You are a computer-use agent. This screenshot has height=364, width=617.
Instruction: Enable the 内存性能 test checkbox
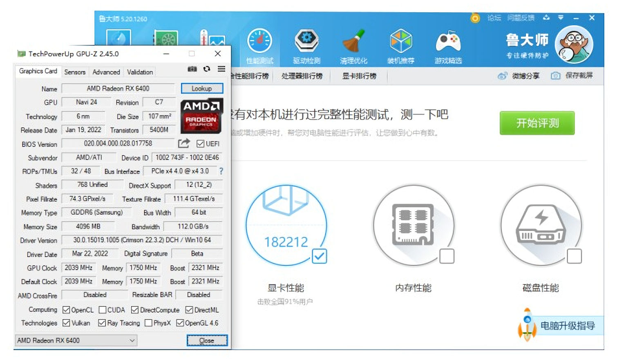pyautogui.click(x=447, y=256)
